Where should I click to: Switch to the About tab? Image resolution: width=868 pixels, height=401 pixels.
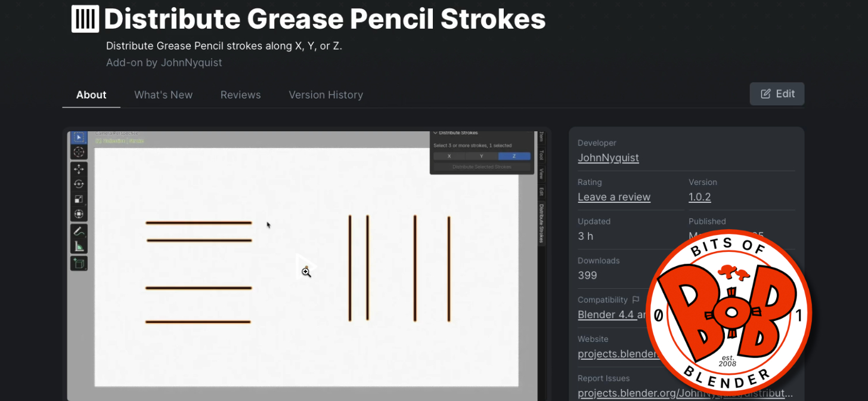[91, 95]
